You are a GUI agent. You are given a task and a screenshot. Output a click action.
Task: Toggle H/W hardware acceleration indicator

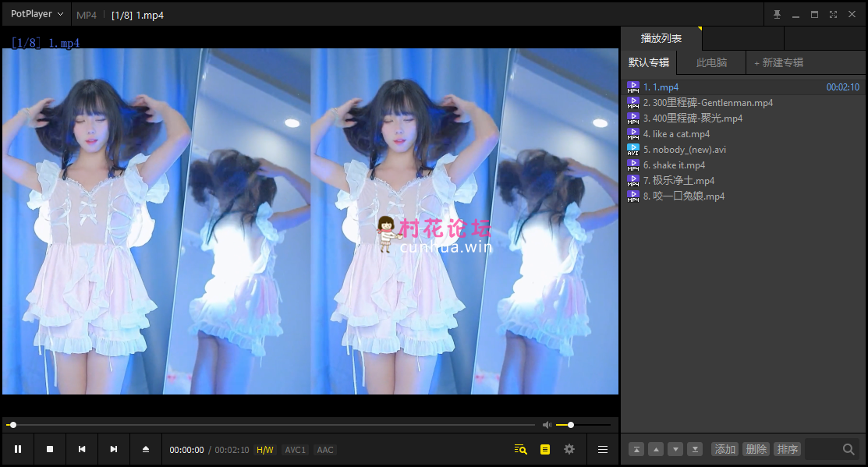tap(264, 450)
